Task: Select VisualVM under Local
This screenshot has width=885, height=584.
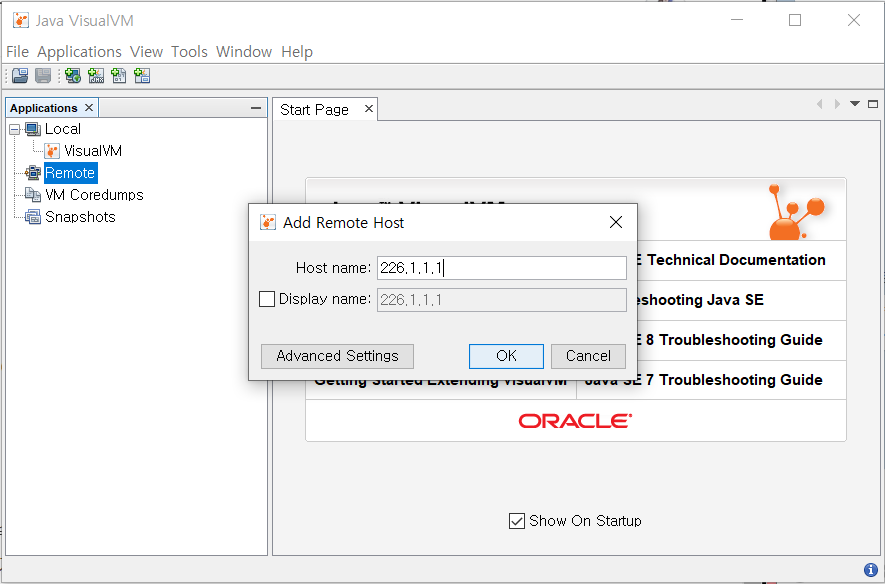Action: point(93,151)
